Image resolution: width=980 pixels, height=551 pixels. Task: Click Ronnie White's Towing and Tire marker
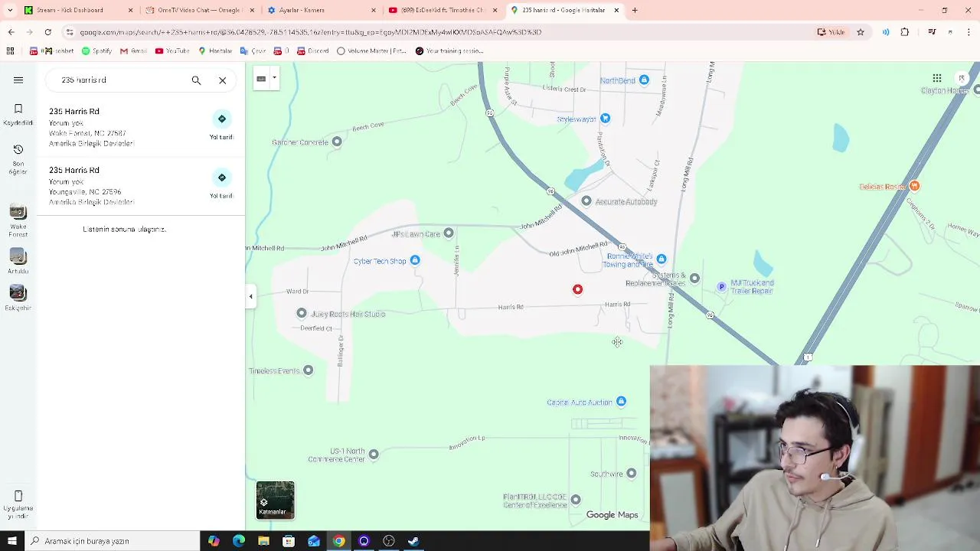661,259
